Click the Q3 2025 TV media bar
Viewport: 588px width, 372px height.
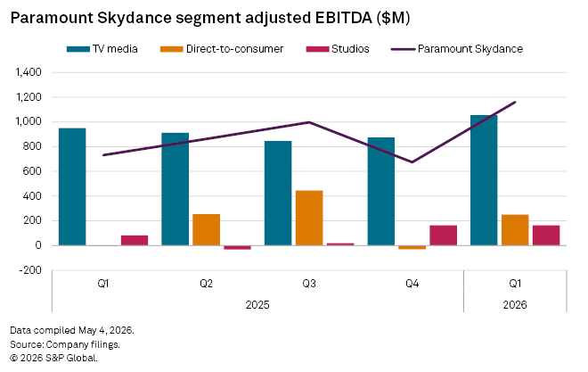pyautogui.click(x=278, y=194)
